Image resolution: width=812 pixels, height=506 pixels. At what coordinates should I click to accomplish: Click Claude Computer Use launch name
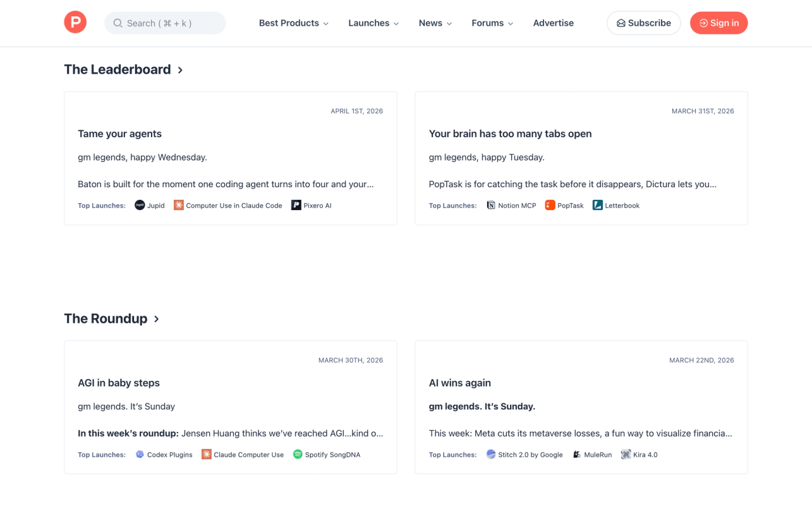(x=249, y=455)
